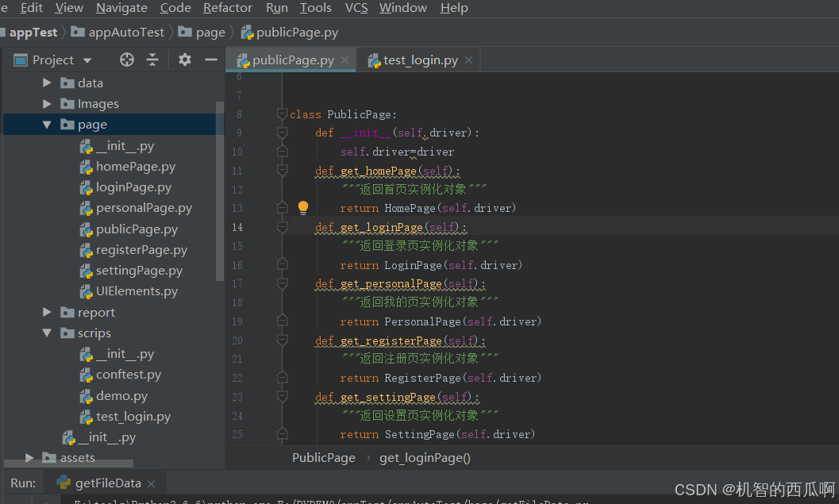The width and height of the screenshot is (839, 504).
Task: Click PublicPage in the editor breadcrumb
Action: (324, 458)
